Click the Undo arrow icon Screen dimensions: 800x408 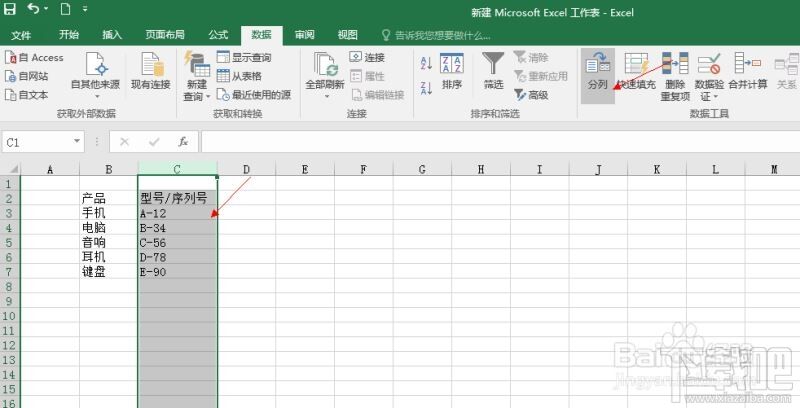coord(33,9)
